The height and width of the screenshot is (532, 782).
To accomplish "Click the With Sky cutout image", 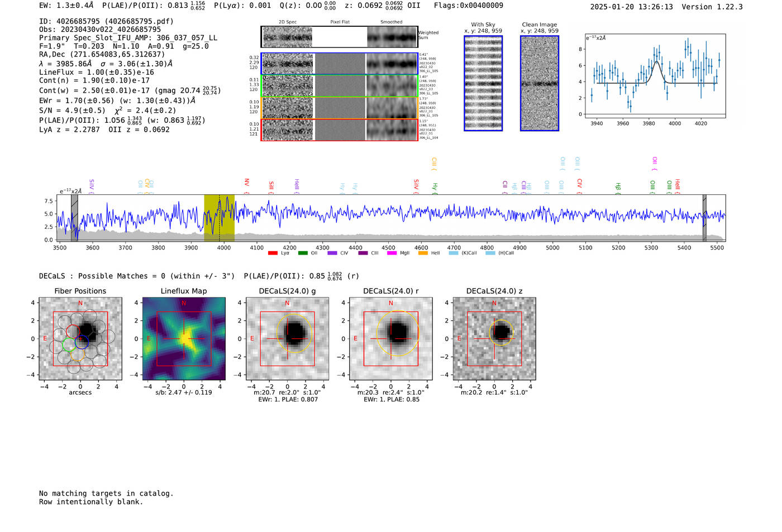I will [483, 83].
